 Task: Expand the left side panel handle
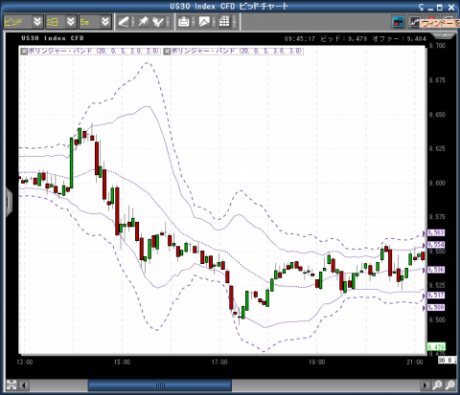pyautogui.click(x=9, y=202)
